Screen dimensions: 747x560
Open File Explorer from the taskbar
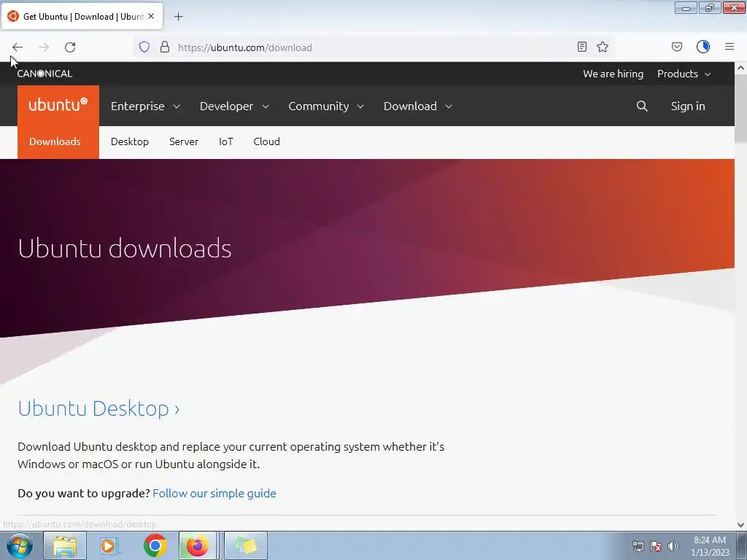click(x=65, y=545)
